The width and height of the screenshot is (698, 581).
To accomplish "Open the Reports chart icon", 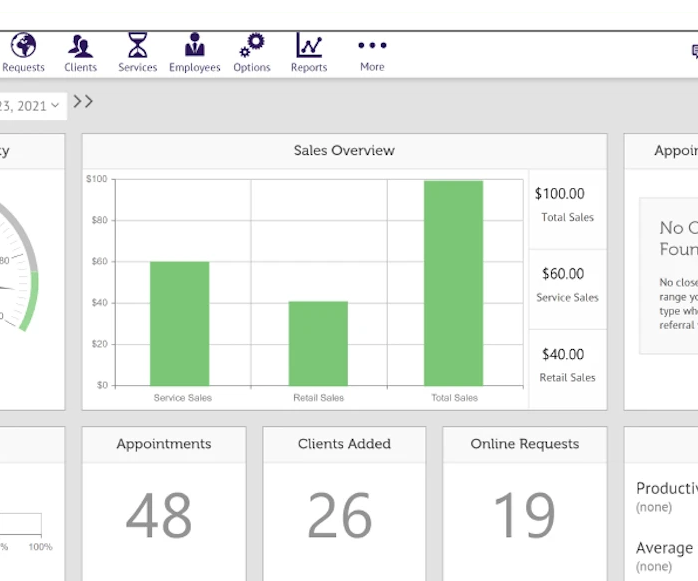I will tap(309, 46).
